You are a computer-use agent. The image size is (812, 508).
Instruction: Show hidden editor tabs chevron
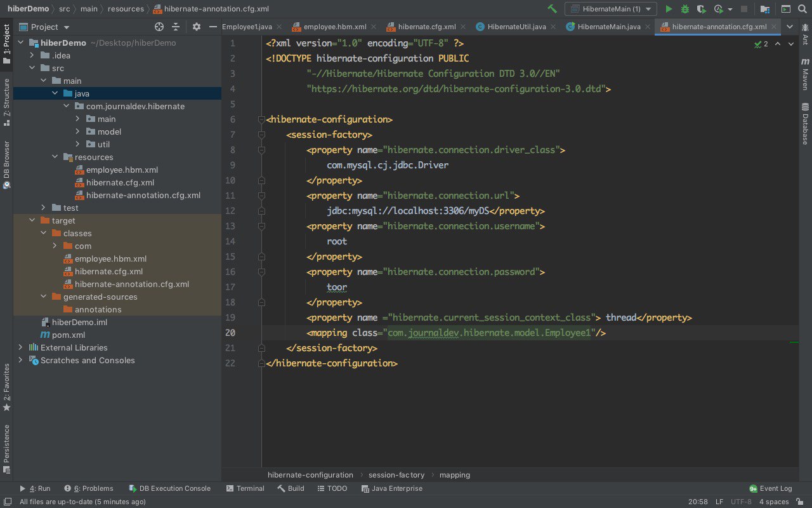(790, 27)
